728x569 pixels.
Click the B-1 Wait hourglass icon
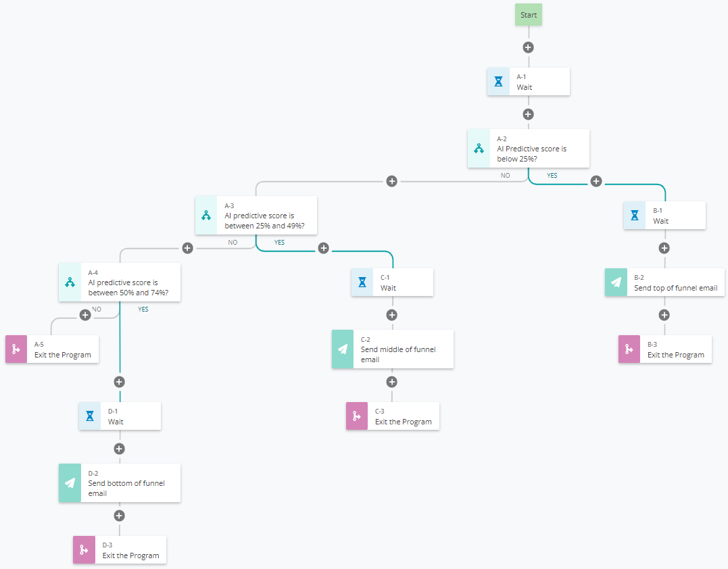click(x=635, y=216)
